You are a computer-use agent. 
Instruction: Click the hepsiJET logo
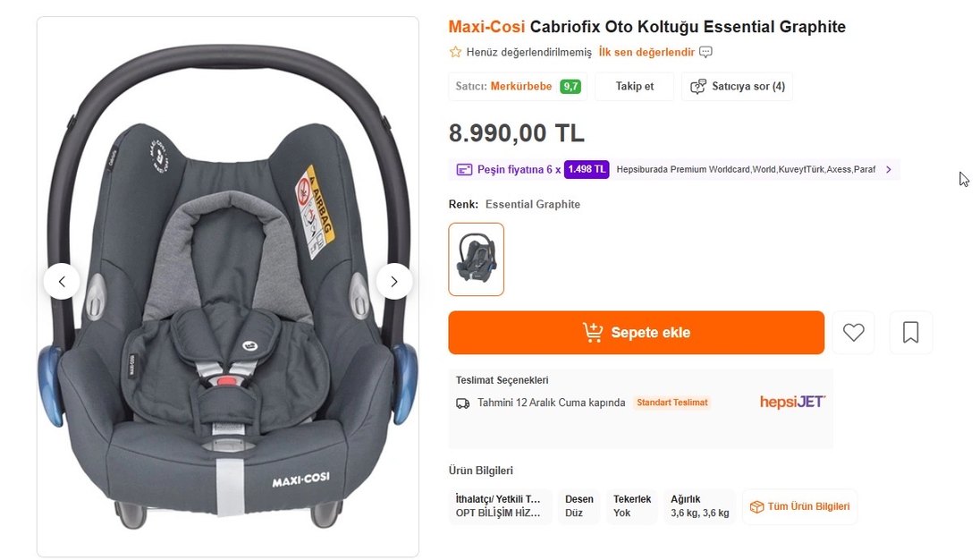790,402
